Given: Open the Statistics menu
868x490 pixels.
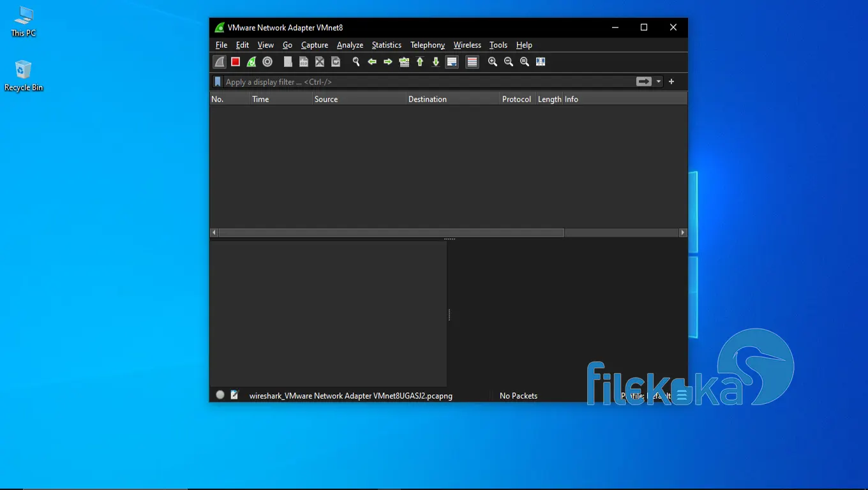Looking at the screenshot, I should tap(387, 45).
